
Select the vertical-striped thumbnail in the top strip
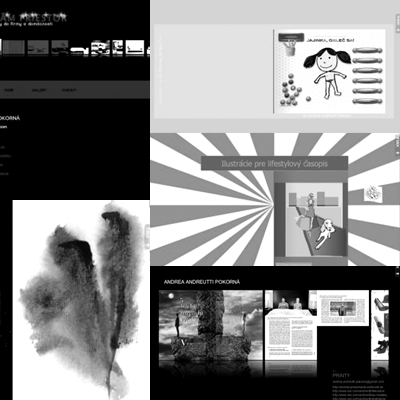(14, 47)
